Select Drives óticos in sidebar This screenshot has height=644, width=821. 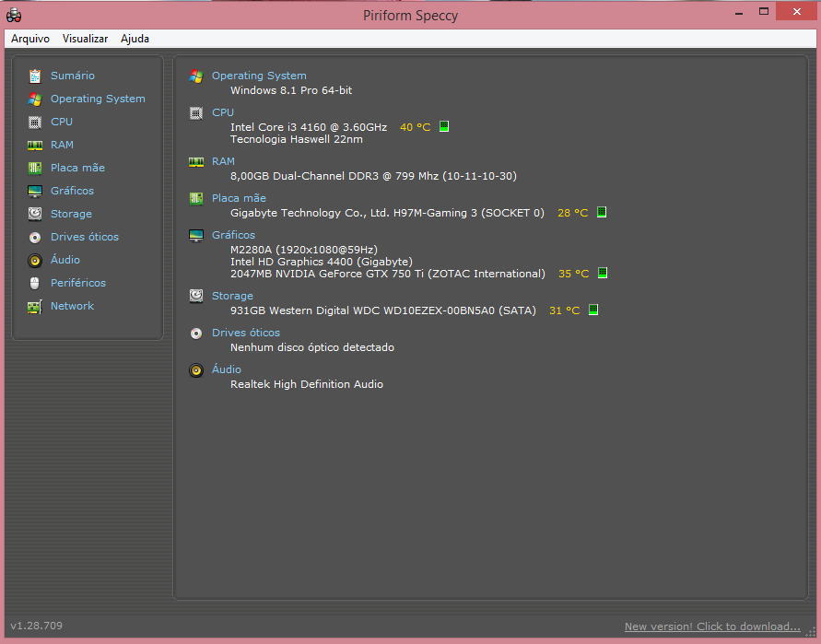[84, 237]
